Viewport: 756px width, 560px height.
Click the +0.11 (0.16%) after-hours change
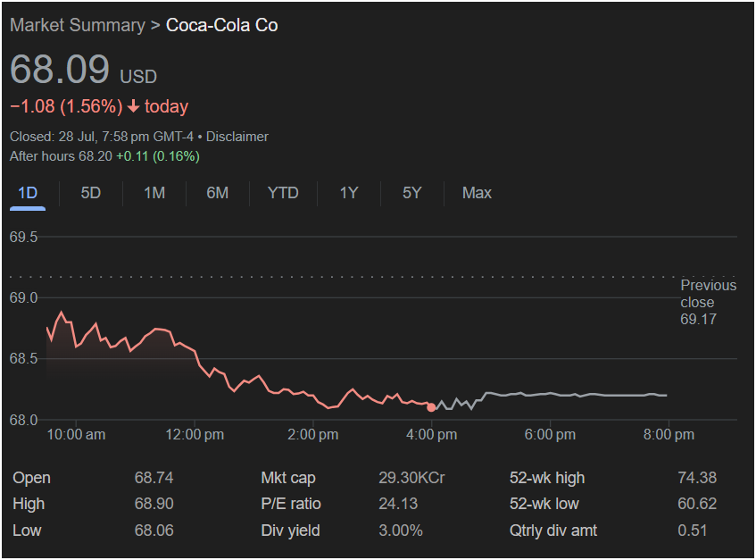pyautogui.click(x=158, y=156)
